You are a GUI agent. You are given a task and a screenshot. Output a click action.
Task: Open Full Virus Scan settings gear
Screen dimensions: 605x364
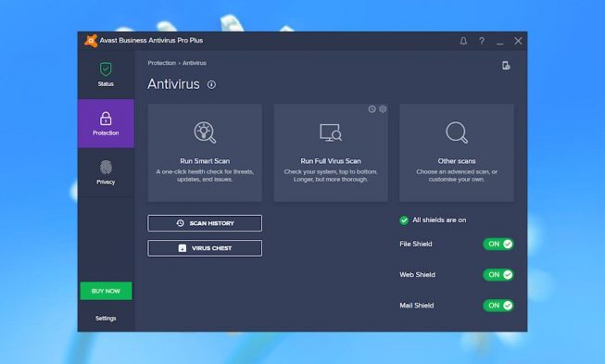(x=383, y=109)
